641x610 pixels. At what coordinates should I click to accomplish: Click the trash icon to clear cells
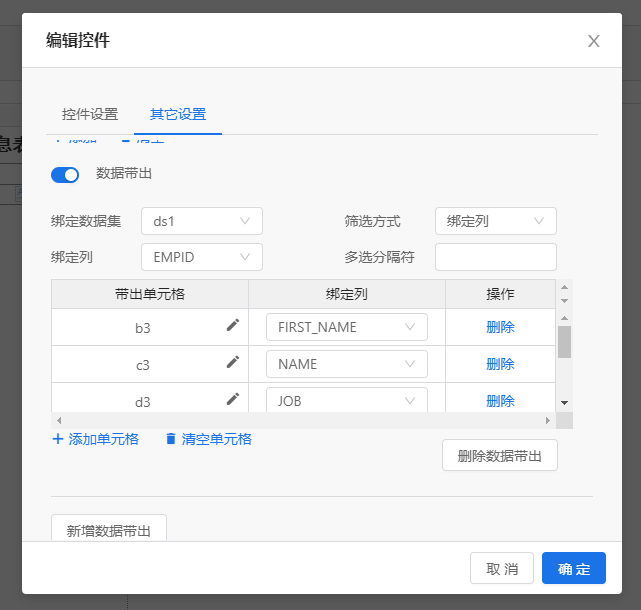170,439
